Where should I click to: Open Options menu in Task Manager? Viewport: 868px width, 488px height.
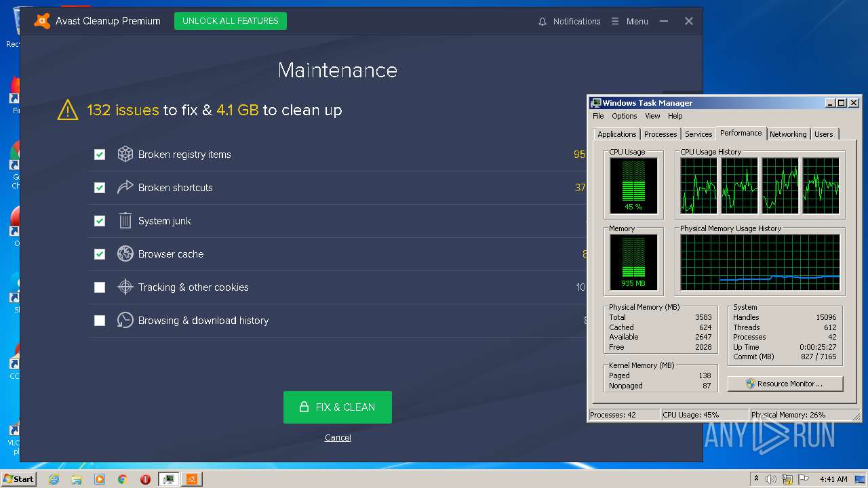click(625, 116)
